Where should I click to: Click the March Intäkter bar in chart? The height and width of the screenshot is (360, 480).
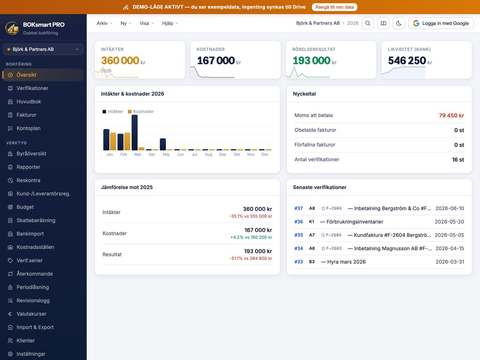tap(135, 132)
